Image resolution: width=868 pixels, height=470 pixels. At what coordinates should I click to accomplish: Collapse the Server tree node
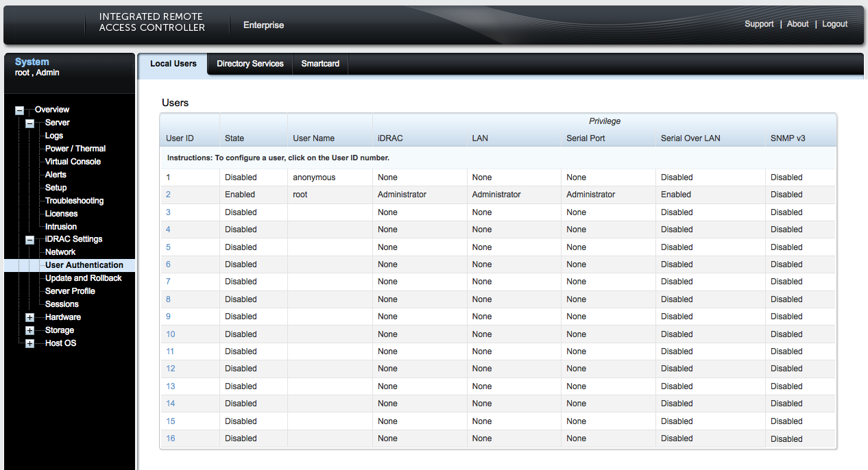point(30,123)
